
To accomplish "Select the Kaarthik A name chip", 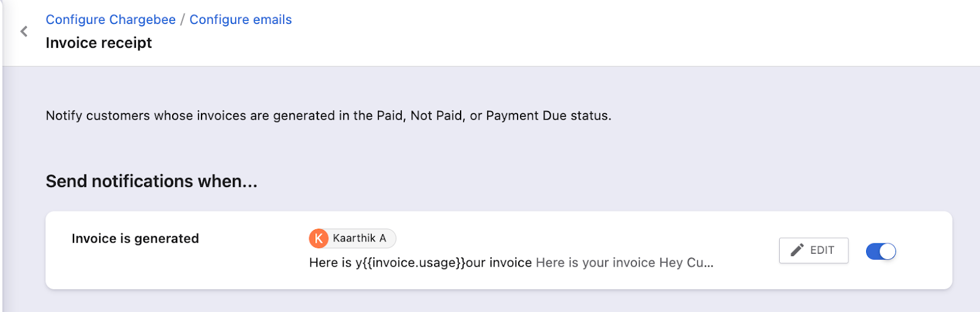I will (359, 238).
